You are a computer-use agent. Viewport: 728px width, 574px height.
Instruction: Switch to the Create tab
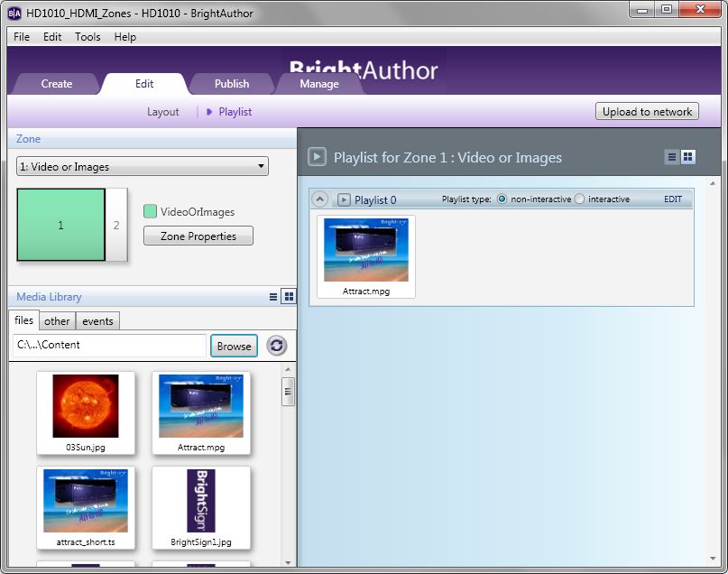coord(57,84)
